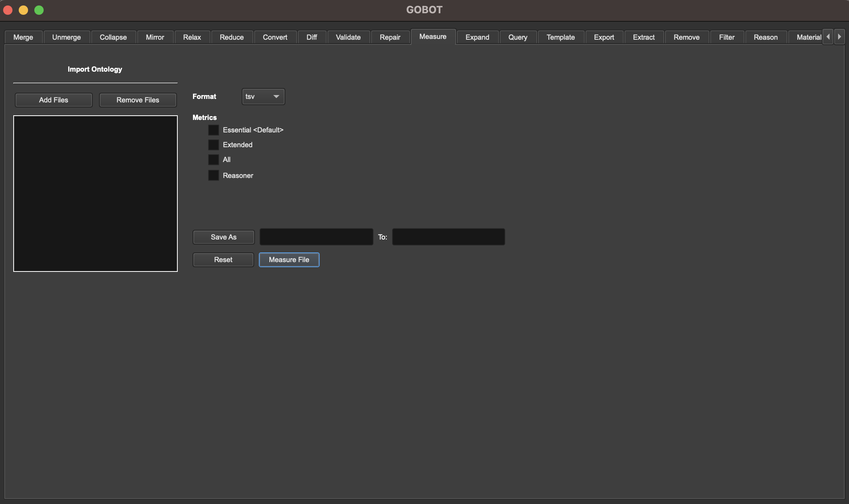Click the Measure File button
This screenshot has height=504, width=849.
pos(289,259)
